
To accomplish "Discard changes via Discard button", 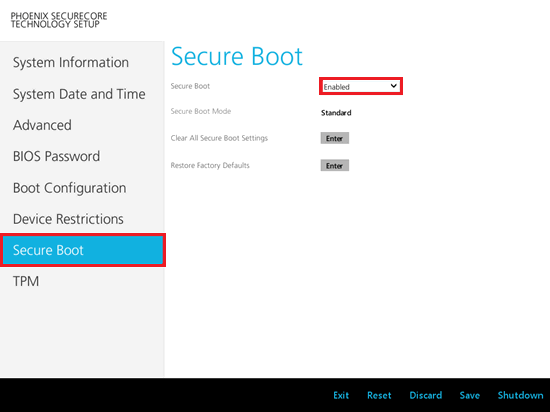I will coord(425,395).
